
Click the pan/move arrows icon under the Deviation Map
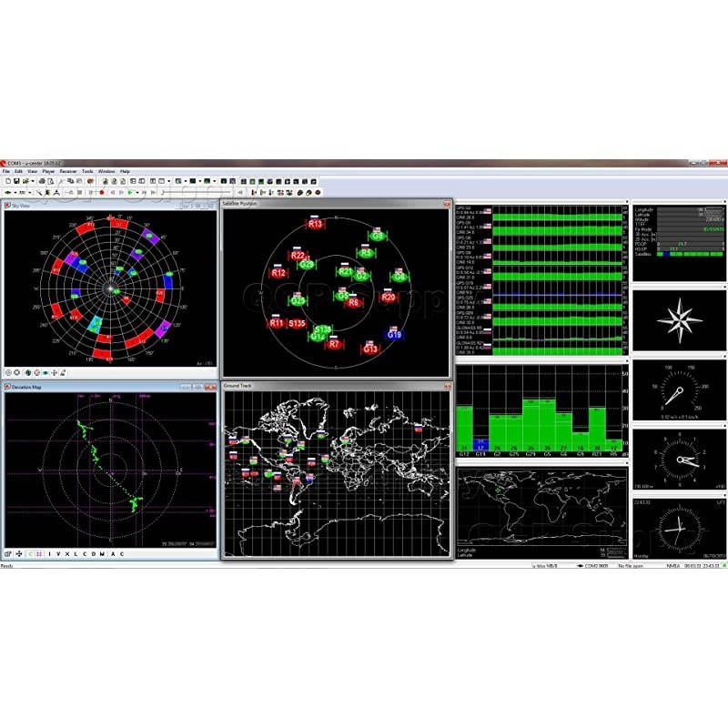click(x=19, y=554)
